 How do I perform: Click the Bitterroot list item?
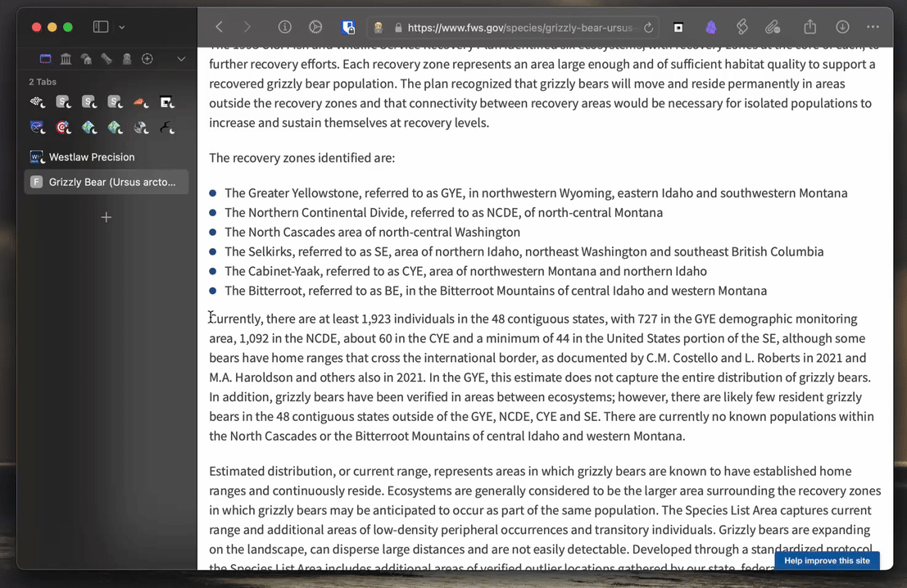point(496,291)
